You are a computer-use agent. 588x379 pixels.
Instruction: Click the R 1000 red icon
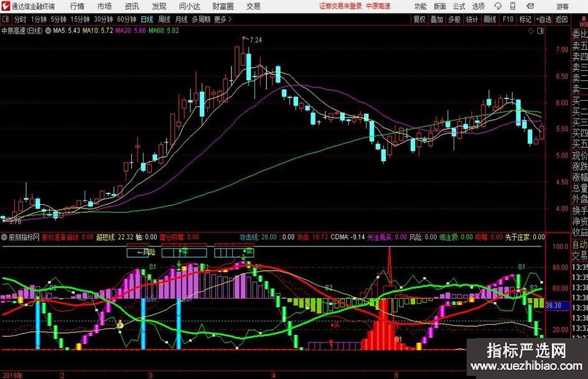(x=584, y=22)
